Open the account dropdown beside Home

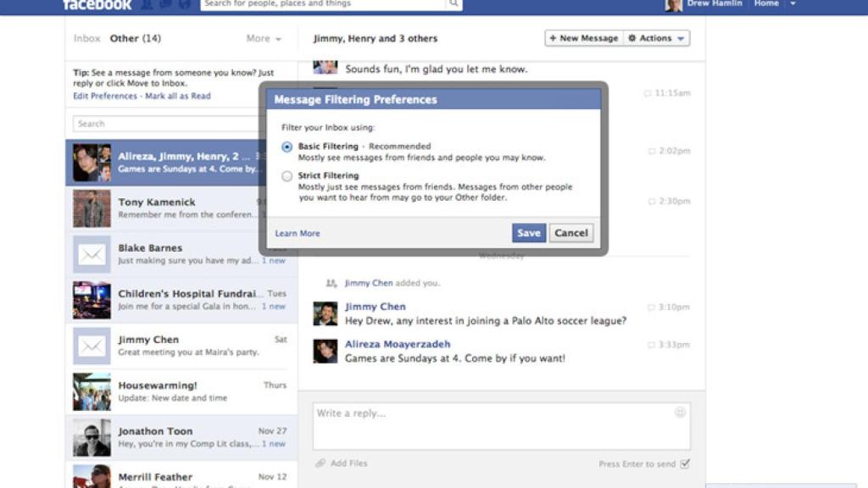[x=793, y=3]
